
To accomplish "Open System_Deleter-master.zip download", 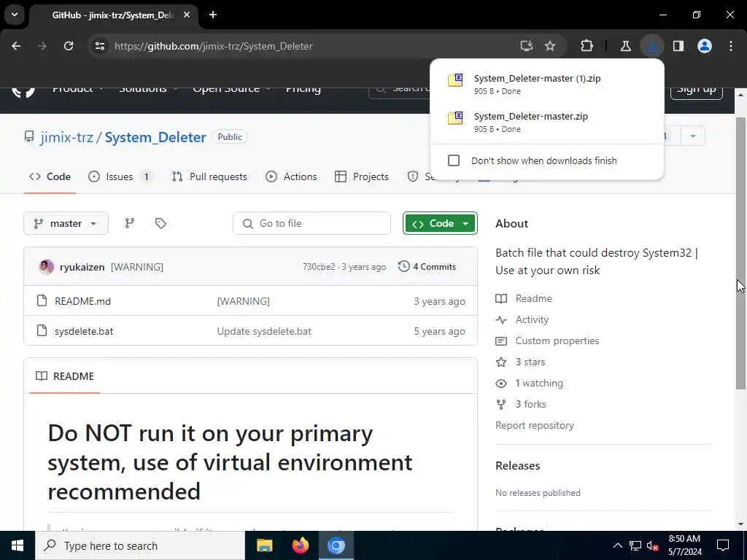I will (547, 122).
